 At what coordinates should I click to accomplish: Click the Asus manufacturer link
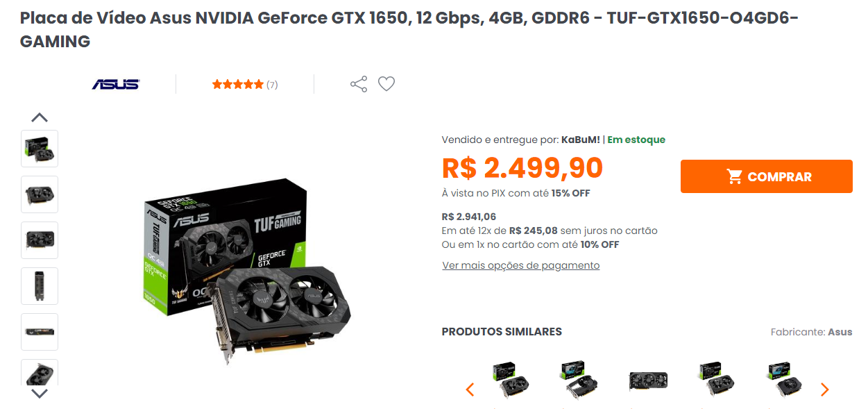click(840, 332)
